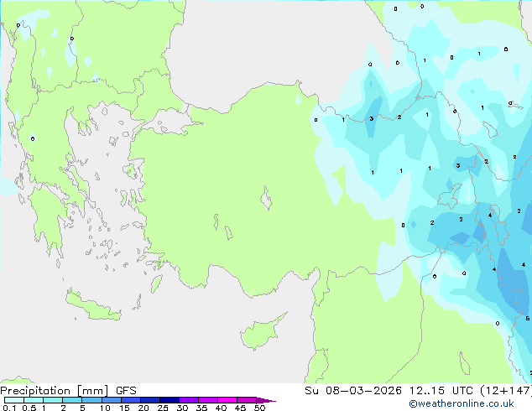This screenshot has width=532, height=411.
Task: Click the 'Su 08-03-2026 12..15 UTC' timestamp
Action: (390, 391)
